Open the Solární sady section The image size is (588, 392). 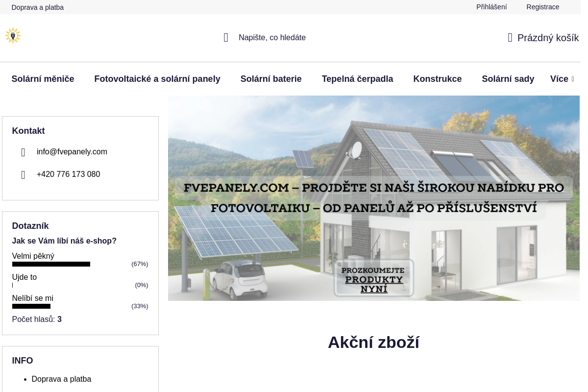pyautogui.click(x=508, y=79)
